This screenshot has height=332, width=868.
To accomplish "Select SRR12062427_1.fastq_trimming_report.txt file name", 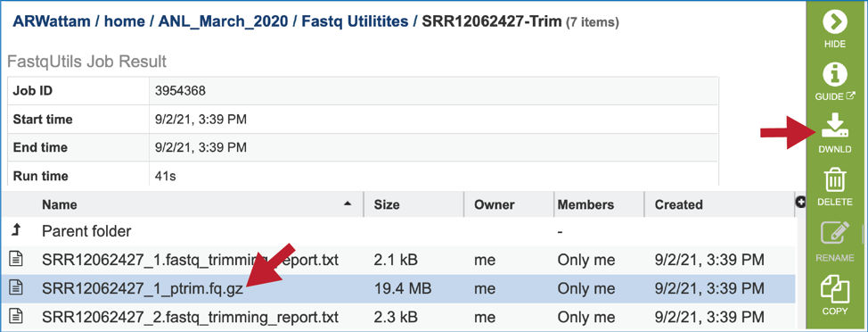I will 190,260.
